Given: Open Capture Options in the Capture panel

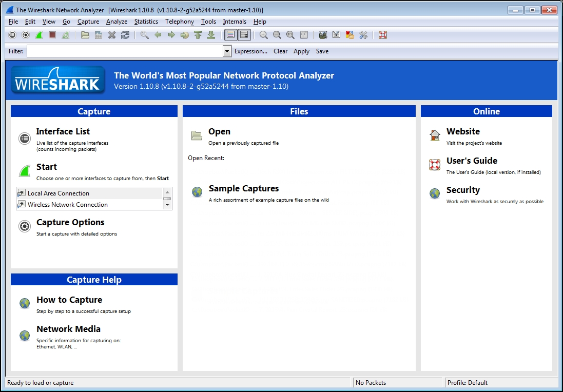Looking at the screenshot, I should tap(70, 223).
